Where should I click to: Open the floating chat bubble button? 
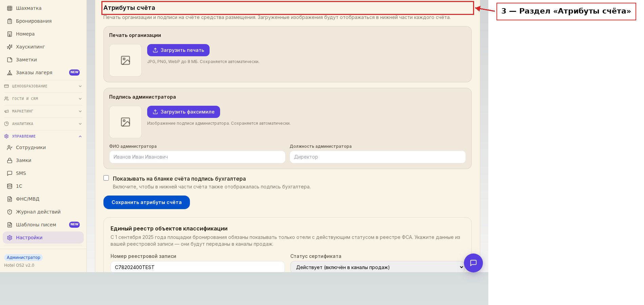[473, 263]
